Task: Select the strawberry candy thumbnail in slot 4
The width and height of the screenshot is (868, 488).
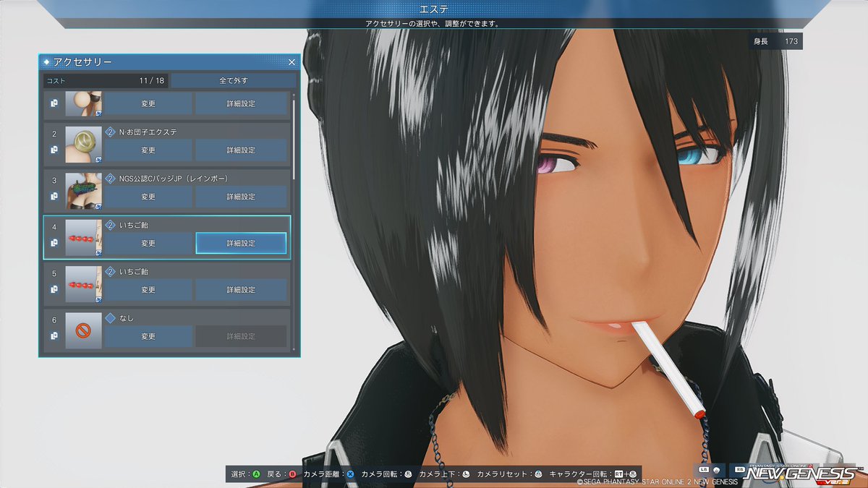Action: point(83,237)
